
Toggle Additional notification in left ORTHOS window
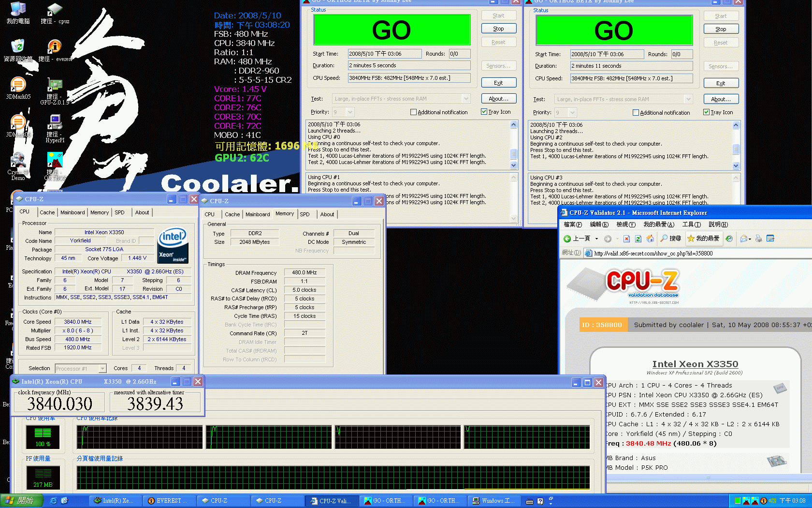(x=413, y=112)
